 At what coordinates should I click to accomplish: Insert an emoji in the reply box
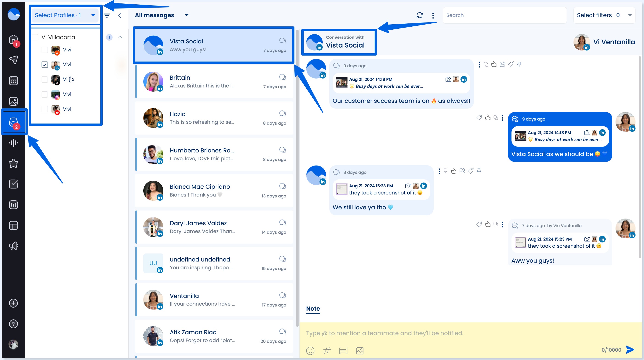point(310,351)
